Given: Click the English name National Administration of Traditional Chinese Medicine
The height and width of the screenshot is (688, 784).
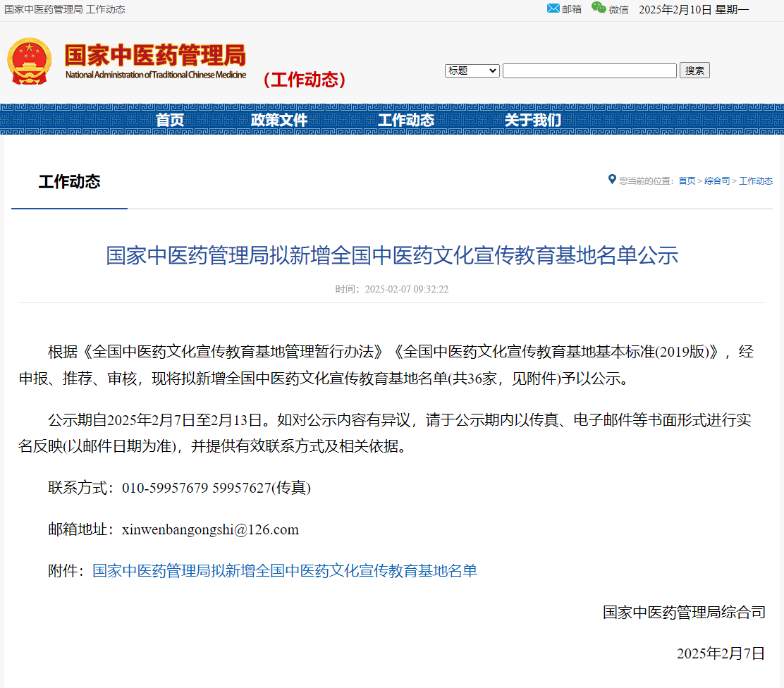Looking at the screenshot, I should point(156,75).
